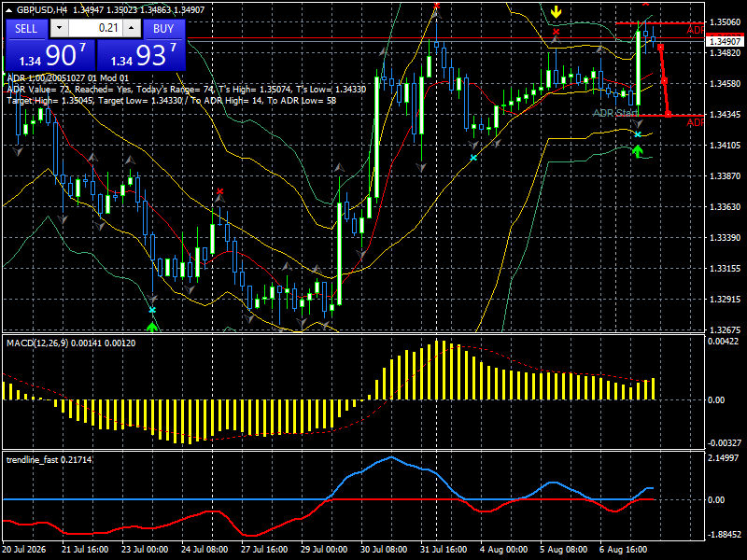
Task: Click the 29 Jul 00:00 time label
Action: click(324, 549)
